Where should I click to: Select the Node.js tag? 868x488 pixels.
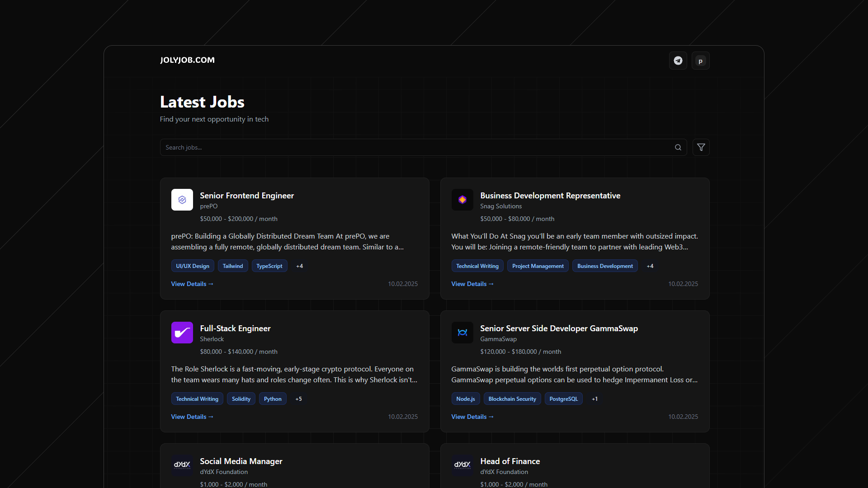466,399
